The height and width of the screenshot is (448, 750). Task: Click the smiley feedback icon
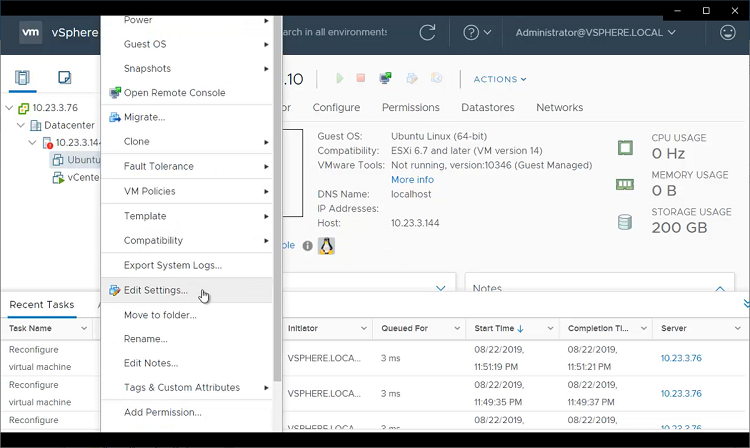click(728, 33)
